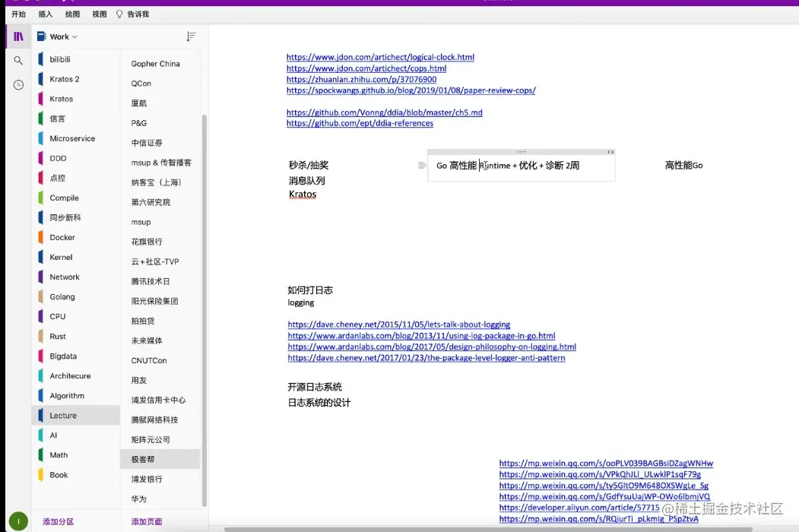
Task: Open the package-level-logger-anti-pattern link
Action: point(426,358)
